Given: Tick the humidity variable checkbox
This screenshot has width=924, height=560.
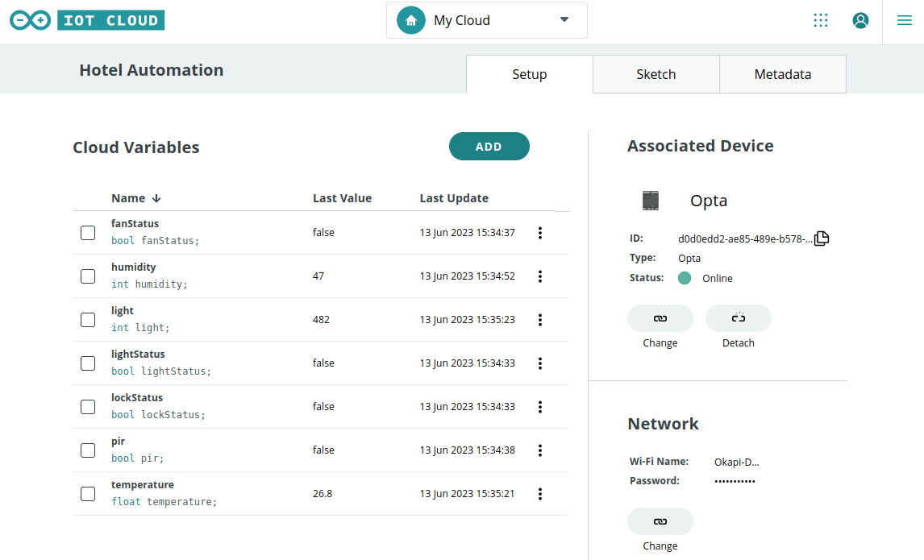Looking at the screenshot, I should pyautogui.click(x=88, y=276).
